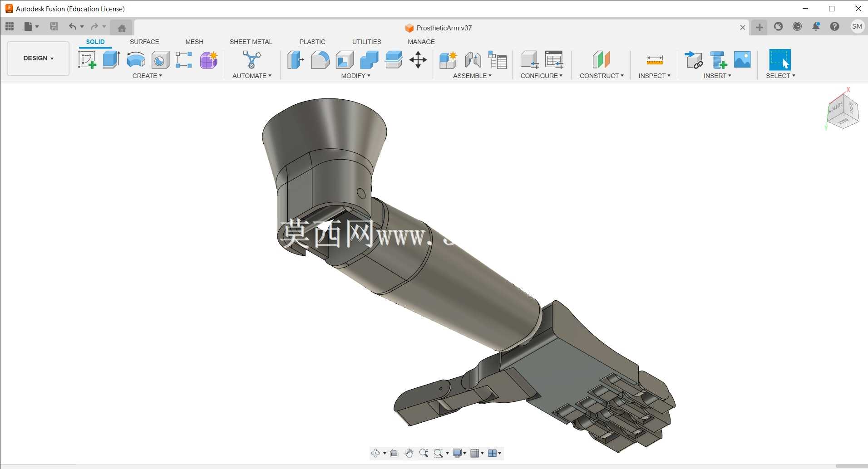Expand the ASSEMBLE menu
This screenshot has width=868, height=469.
pos(472,76)
